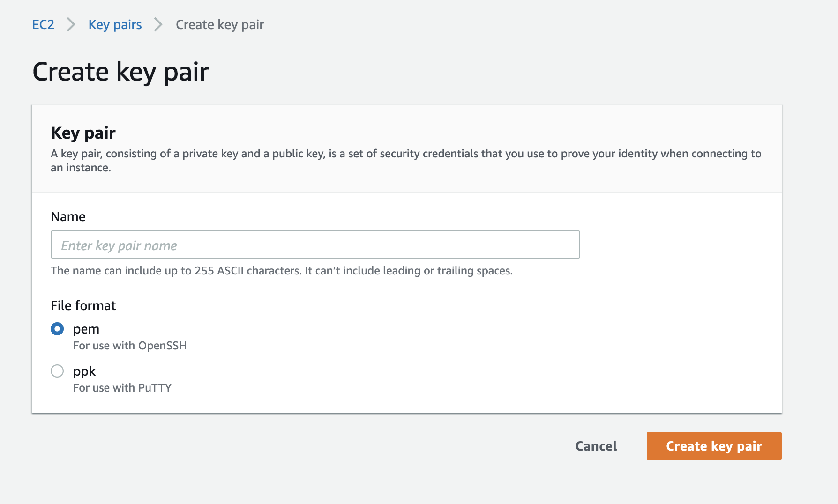
Task: Cancel key pair creation
Action: 596,446
